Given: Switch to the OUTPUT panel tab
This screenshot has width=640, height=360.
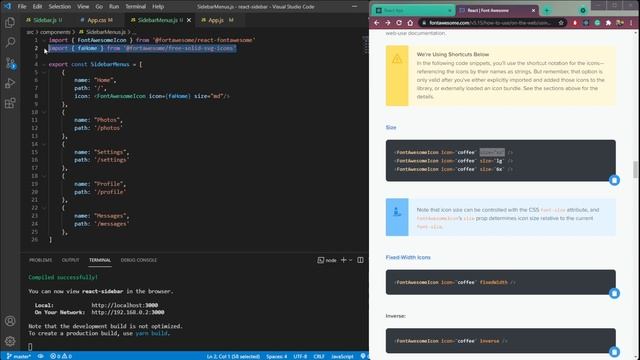Looking at the screenshot, I should pos(70,260).
